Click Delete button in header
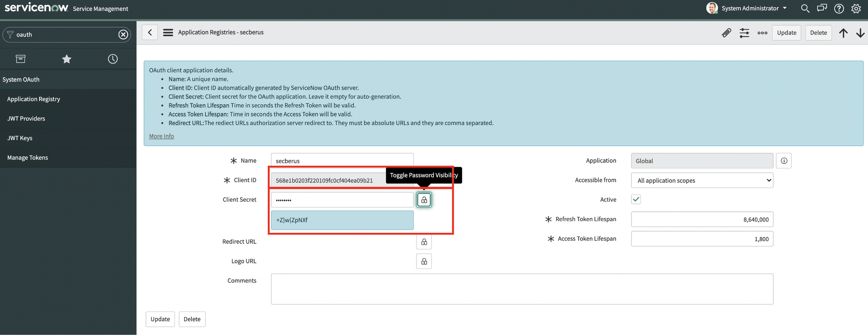This screenshot has width=868, height=336. click(818, 33)
